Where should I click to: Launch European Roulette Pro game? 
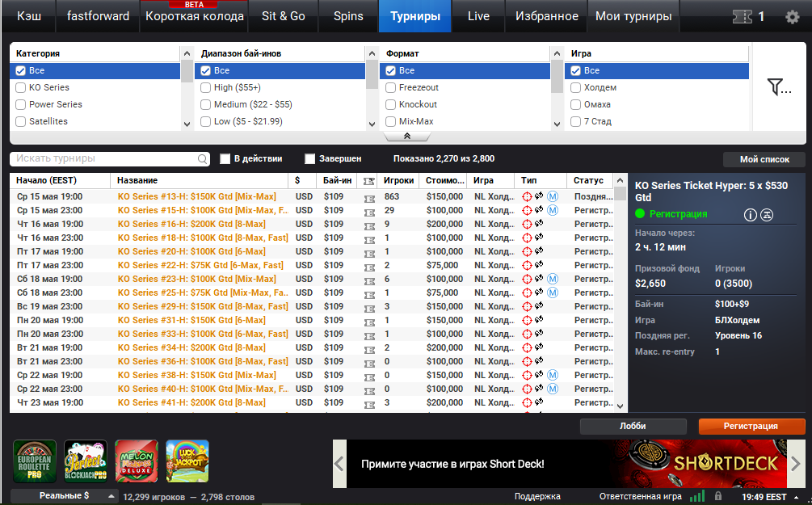35,461
